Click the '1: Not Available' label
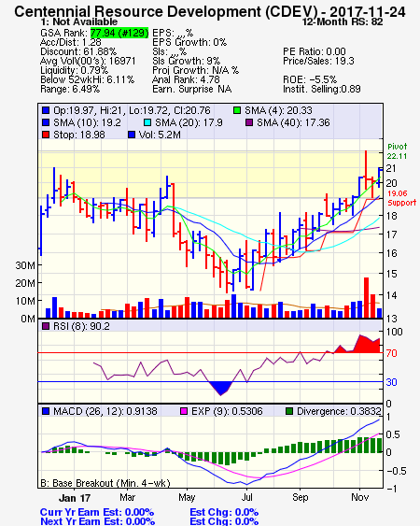The image size is (420, 526). click(78, 21)
